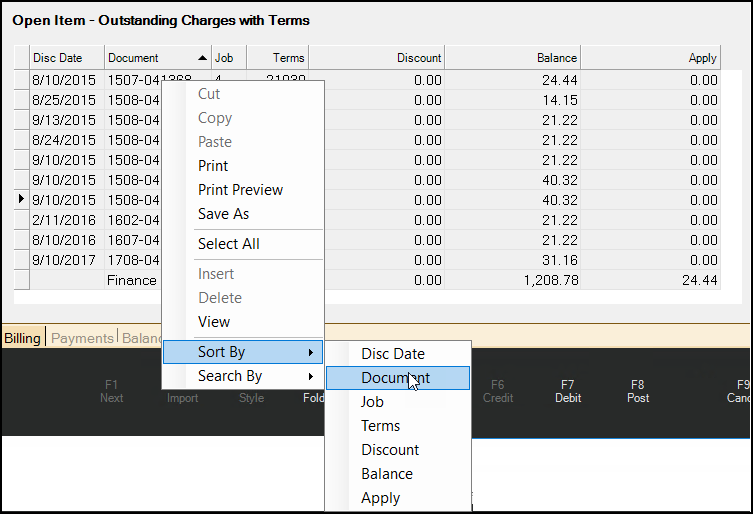
Task: Click the Balance column header
Action: (x=511, y=58)
